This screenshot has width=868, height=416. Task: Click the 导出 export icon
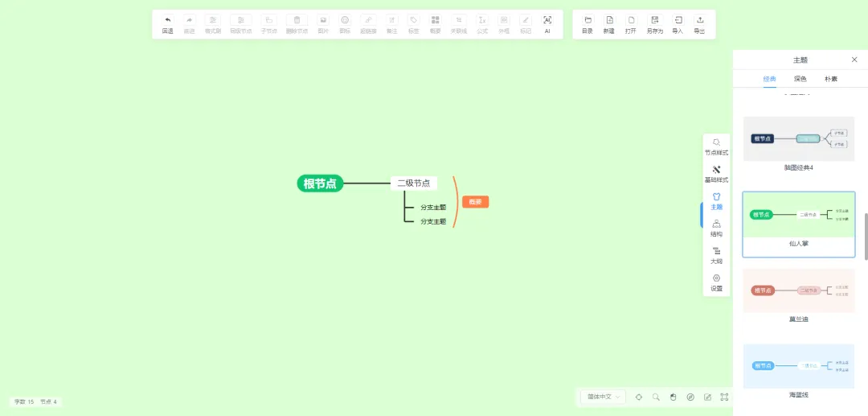[x=700, y=20]
